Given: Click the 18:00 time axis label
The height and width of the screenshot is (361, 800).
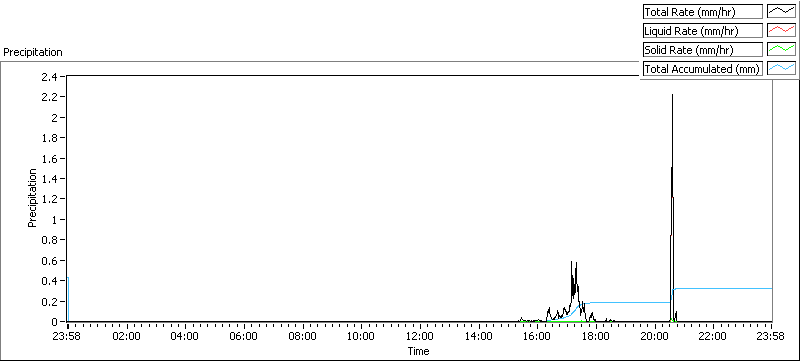Looking at the screenshot, I should [595, 336].
